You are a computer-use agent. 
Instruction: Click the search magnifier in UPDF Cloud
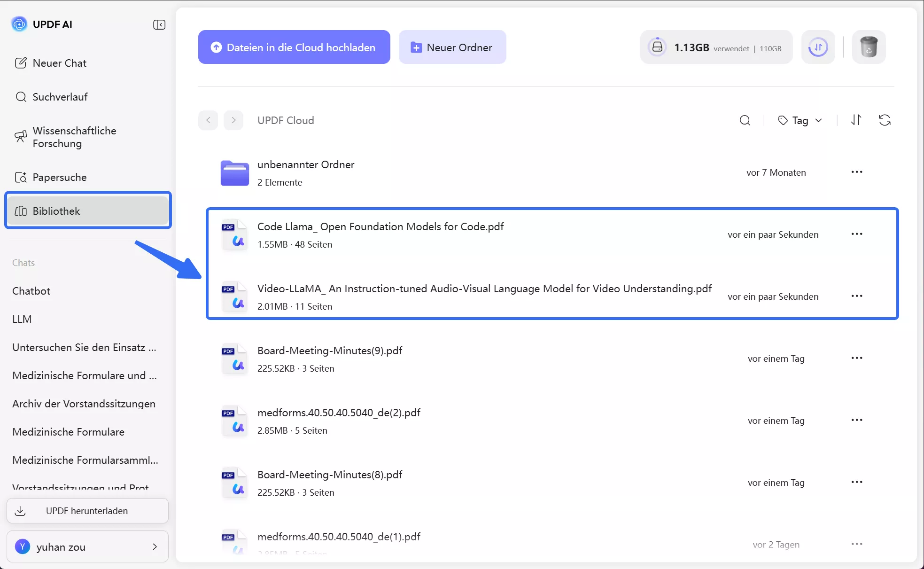(x=745, y=120)
